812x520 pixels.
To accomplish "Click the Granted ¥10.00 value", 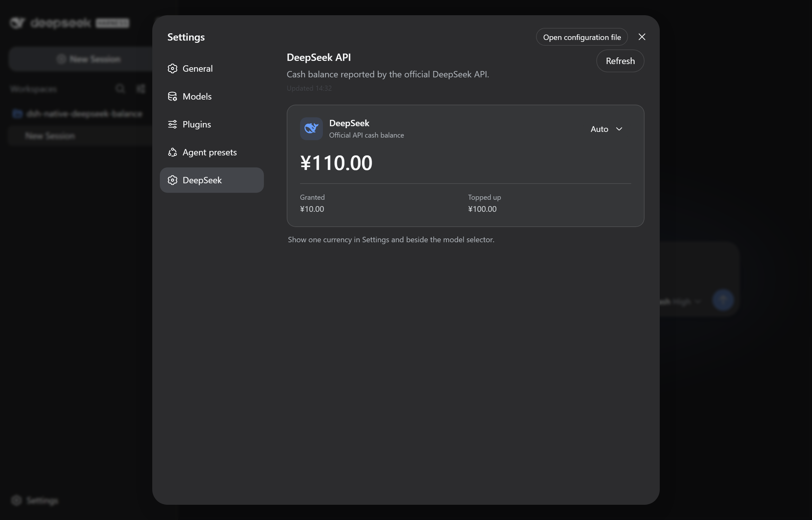I will [x=312, y=209].
